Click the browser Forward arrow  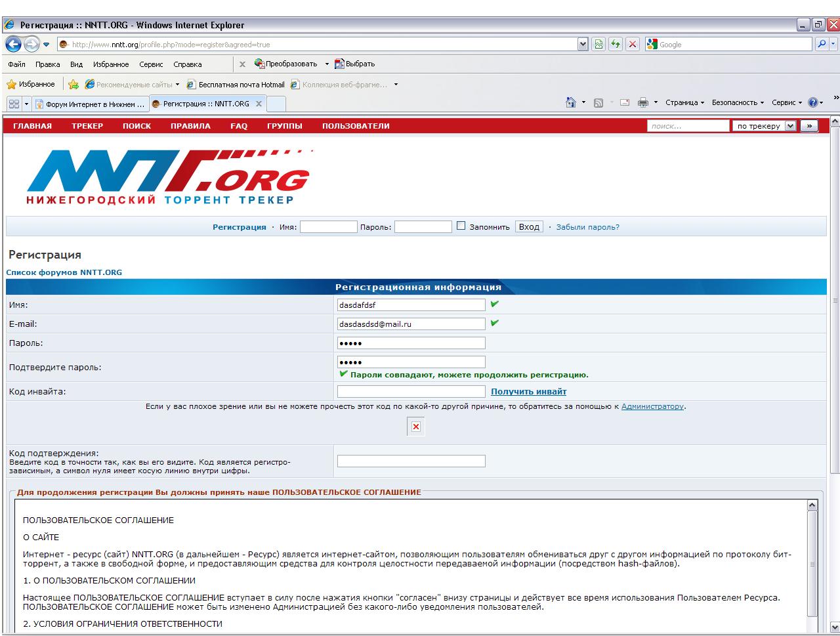(x=31, y=44)
